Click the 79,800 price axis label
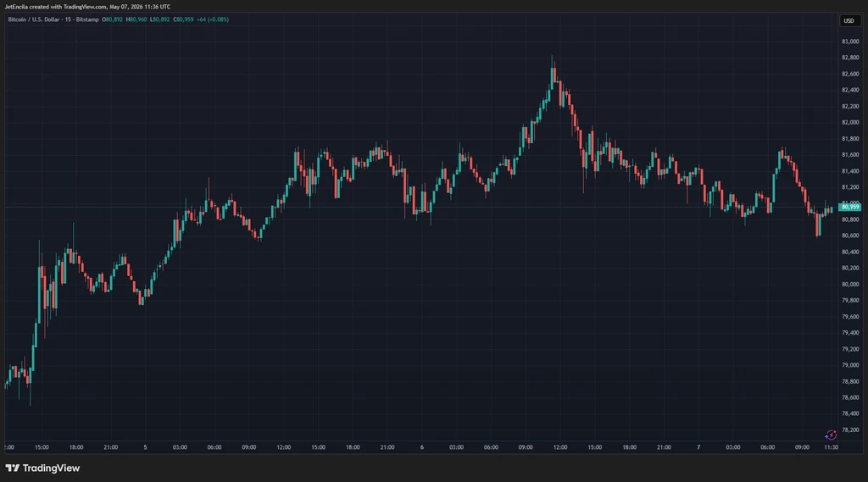The width and height of the screenshot is (868, 482). tap(850, 301)
